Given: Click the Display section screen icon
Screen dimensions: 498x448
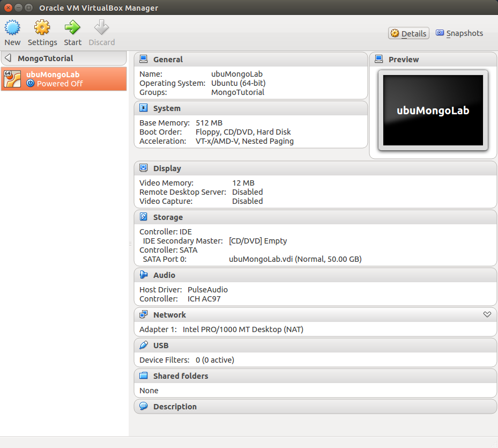Looking at the screenshot, I should [144, 168].
